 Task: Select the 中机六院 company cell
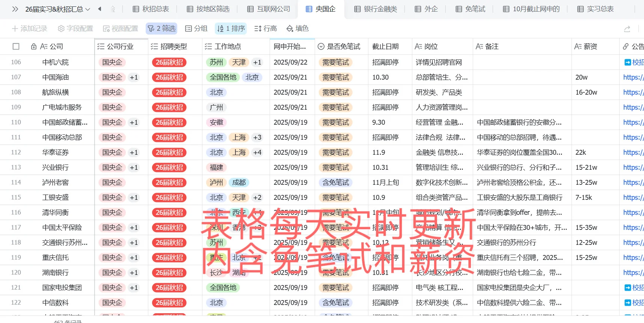point(56,62)
